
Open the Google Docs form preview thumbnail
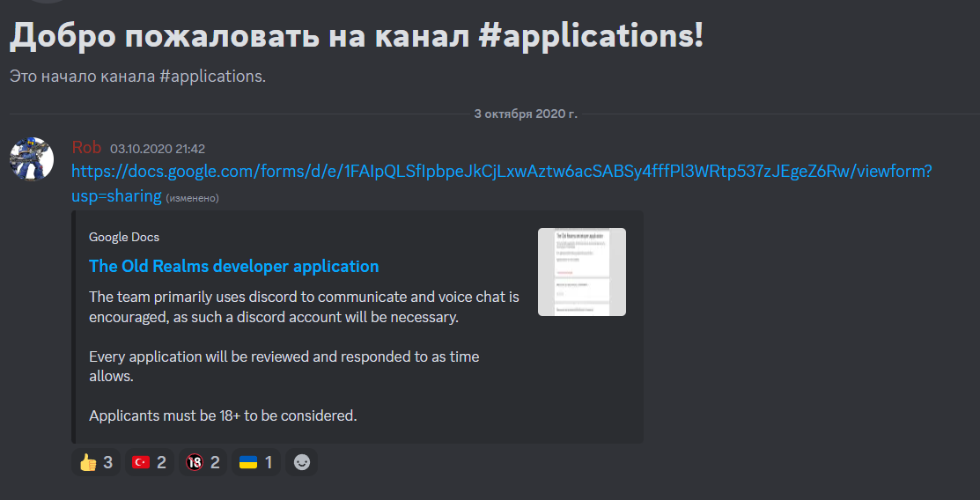pos(582,272)
